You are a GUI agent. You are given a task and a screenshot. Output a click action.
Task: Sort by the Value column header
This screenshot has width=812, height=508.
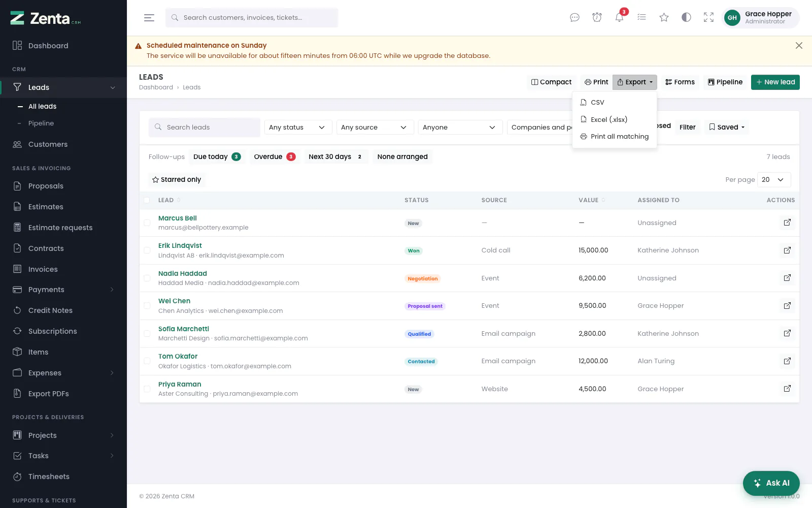591,200
